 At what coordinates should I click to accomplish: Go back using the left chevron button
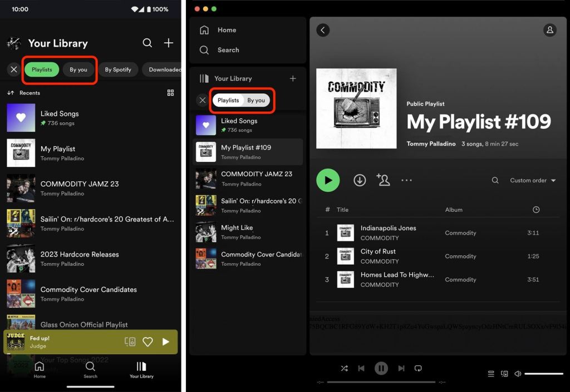[x=323, y=30]
